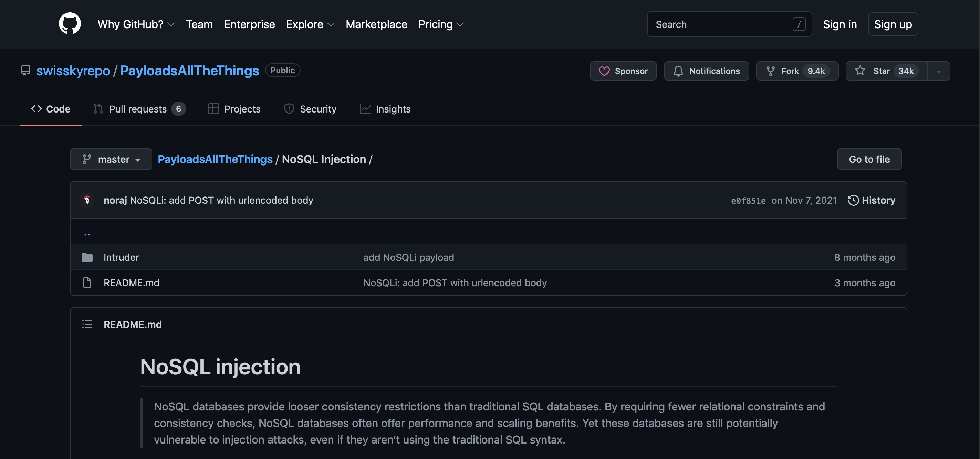Click into the Search input field

(x=729, y=24)
